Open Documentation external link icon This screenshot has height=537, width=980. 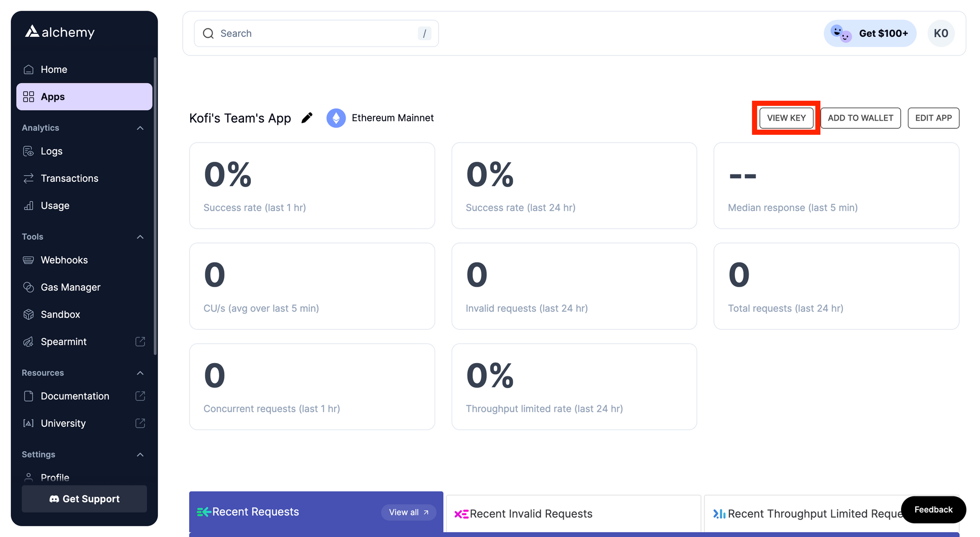[x=140, y=396]
